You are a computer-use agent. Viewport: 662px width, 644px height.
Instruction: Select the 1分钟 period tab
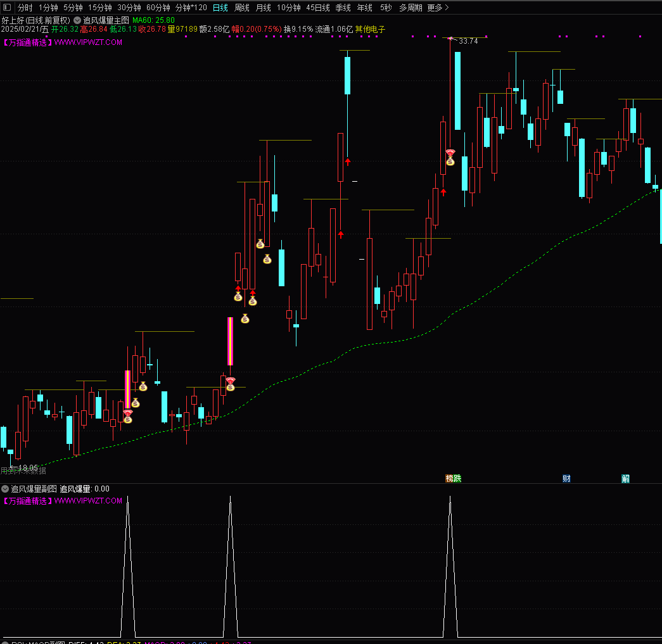[48, 8]
